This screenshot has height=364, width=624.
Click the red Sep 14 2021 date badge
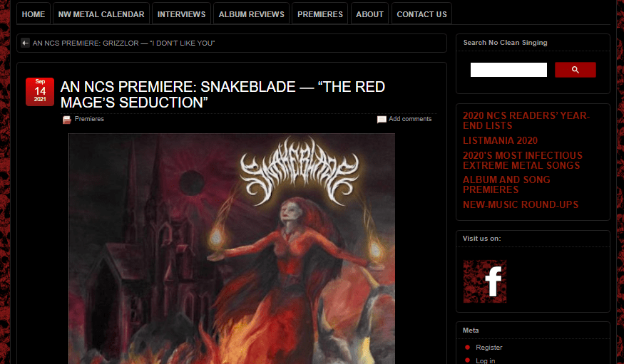tap(40, 92)
